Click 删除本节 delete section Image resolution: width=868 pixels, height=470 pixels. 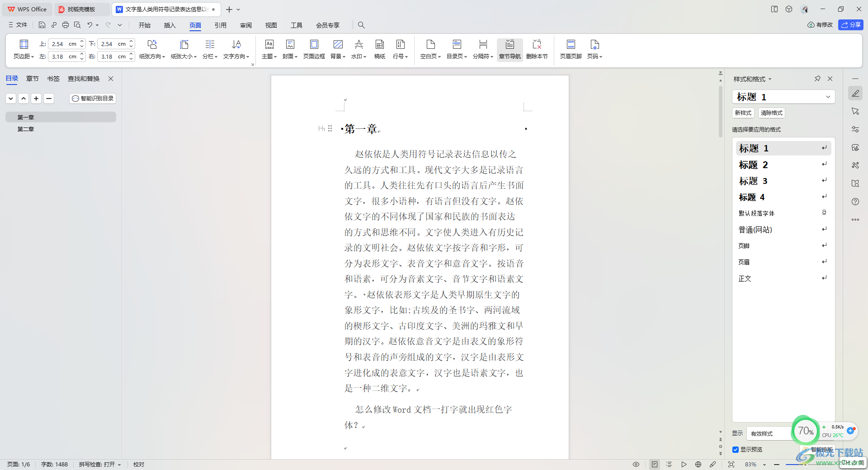tap(537, 49)
